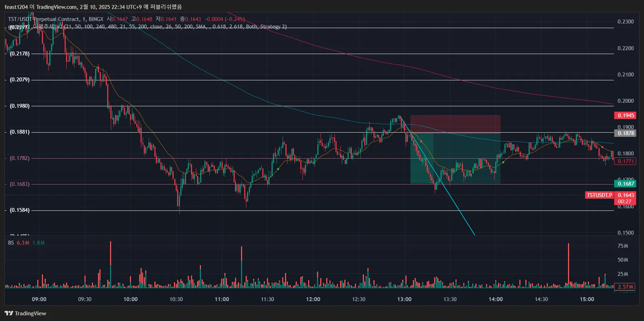Screen dimensions: 644x321
Task: Click the red TSTUSDT.P symbol tag
Action: click(x=599, y=195)
